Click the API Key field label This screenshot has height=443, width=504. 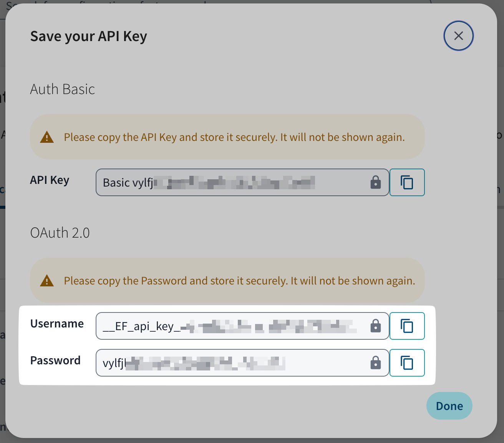50,180
